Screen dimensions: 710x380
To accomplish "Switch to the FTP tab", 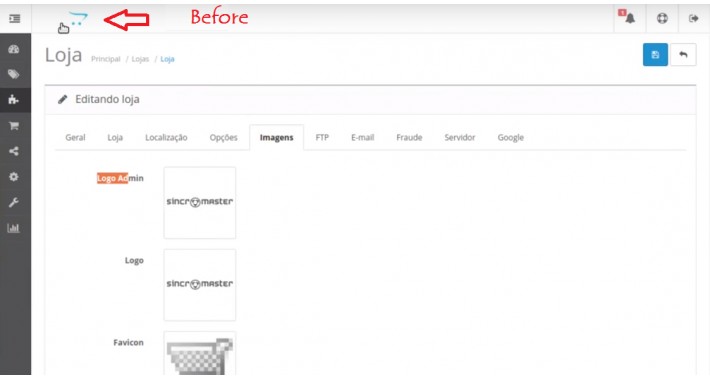I will click(322, 137).
